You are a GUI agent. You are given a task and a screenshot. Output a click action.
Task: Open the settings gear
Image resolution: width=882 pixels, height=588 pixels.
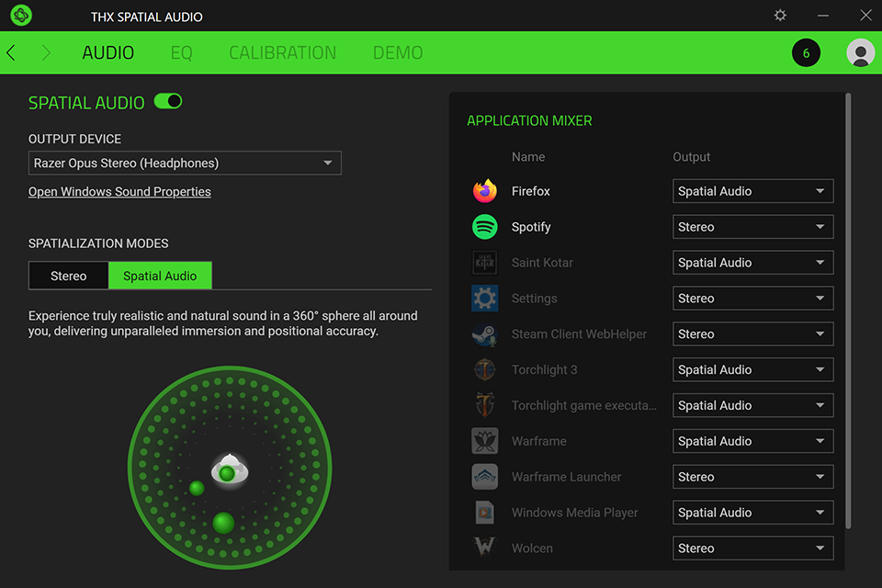point(780,16)
